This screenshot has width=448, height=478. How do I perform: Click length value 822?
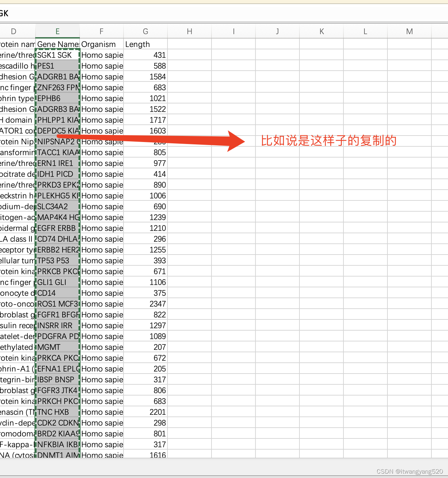(x=145, y=314)
